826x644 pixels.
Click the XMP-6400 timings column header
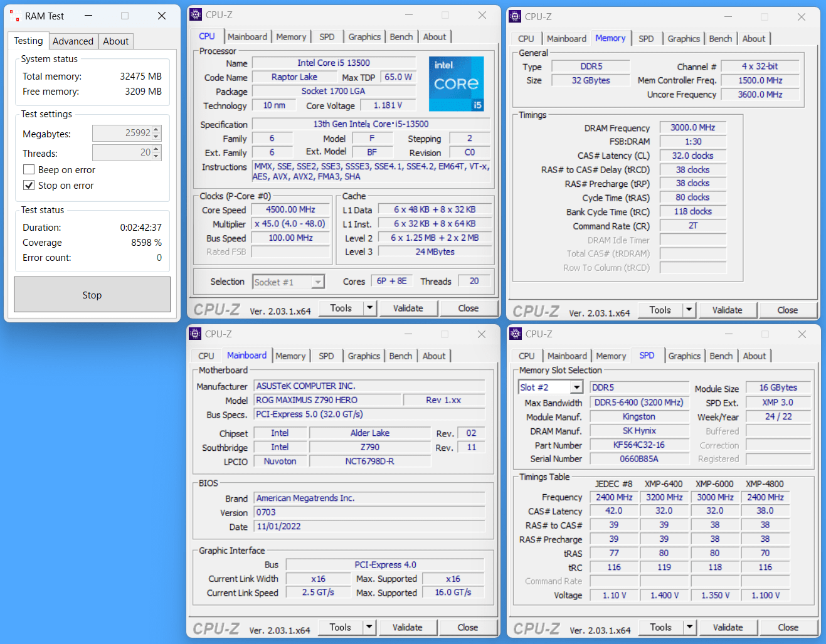tap(664, 484)
